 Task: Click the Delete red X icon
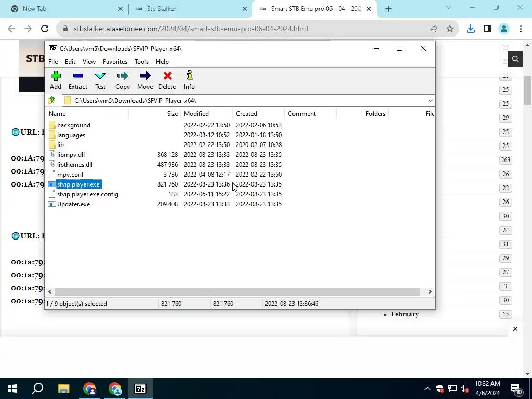tap(167, 76)
